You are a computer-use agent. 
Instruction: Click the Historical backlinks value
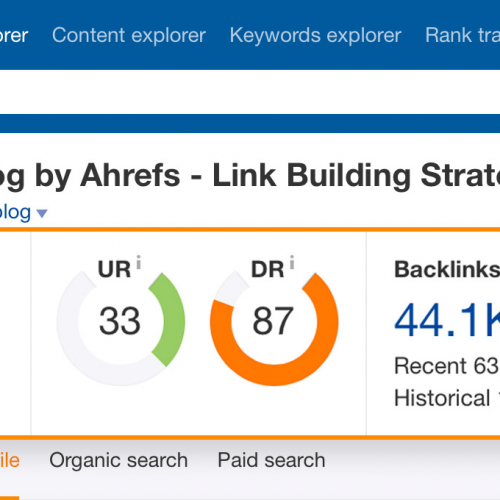click(499, 398)
